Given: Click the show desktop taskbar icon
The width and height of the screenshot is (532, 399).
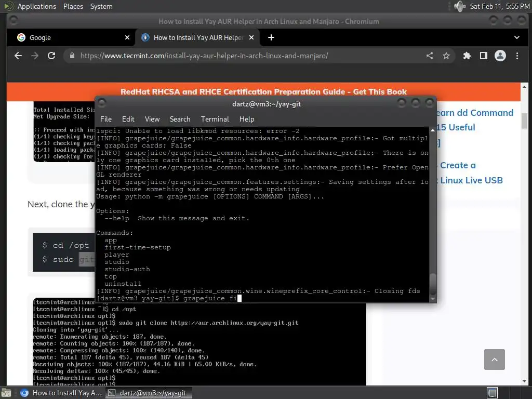Looking at the screenshot, I should (x=6, y=393).
